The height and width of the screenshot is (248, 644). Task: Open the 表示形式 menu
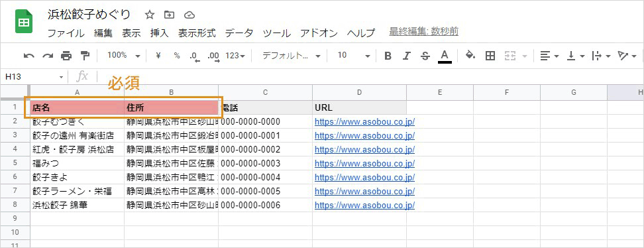[x=197, y=33]
